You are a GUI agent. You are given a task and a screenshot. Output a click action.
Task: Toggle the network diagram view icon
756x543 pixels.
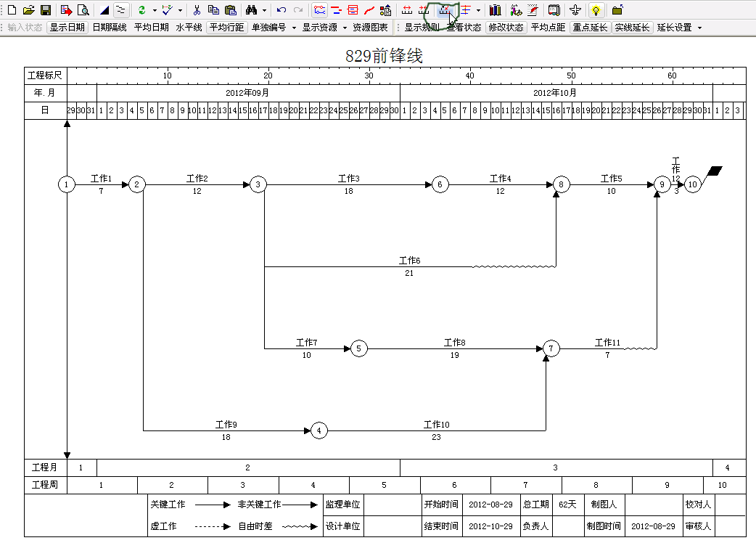(x=319, y=9)
